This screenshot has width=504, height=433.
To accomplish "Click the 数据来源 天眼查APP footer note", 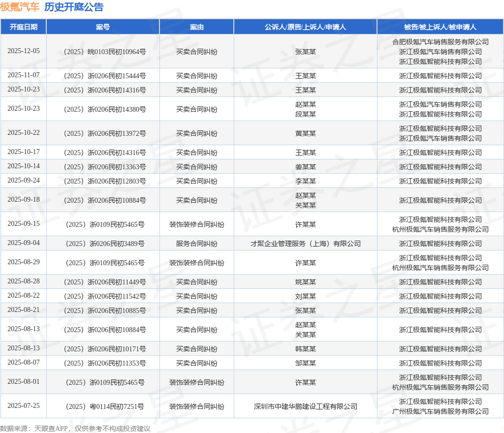I will point(75,429).
